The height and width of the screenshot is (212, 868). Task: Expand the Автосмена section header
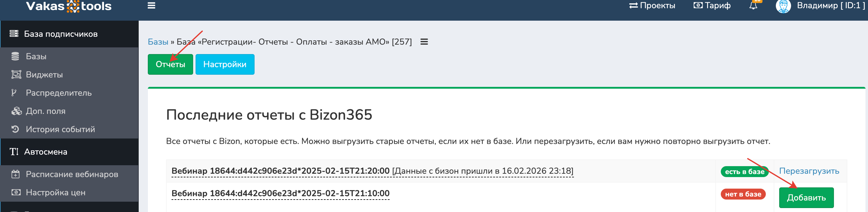[x=46, y=152]
